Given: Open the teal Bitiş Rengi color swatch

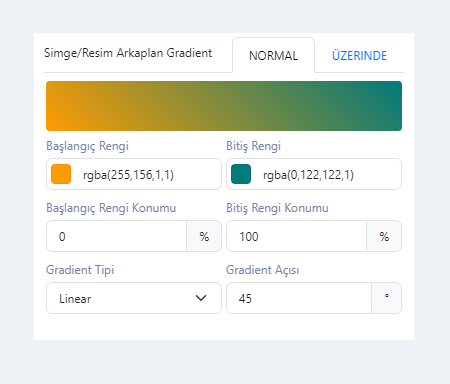Looking at the screenshot, I should (x=241, y=174).
